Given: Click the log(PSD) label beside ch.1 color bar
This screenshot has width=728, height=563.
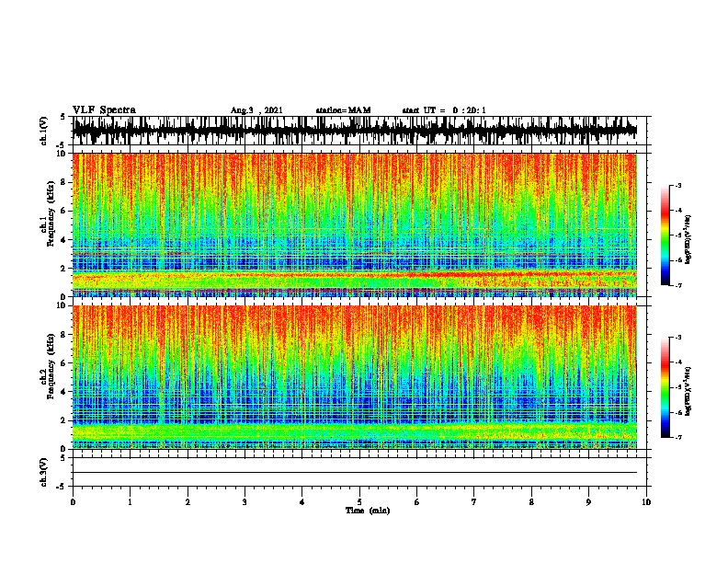Looking at the screenshot, I should point(688,240).
